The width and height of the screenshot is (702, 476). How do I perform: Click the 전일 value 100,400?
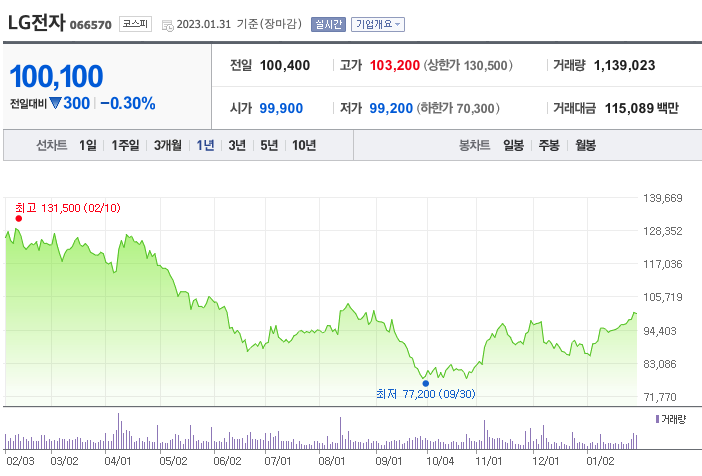(285, 65)
